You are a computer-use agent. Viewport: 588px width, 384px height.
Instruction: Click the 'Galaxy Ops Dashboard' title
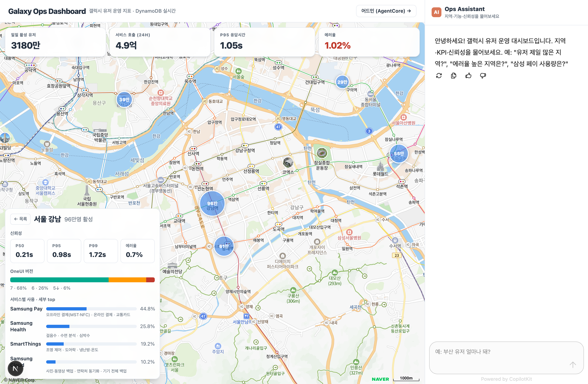coord(47,11)
